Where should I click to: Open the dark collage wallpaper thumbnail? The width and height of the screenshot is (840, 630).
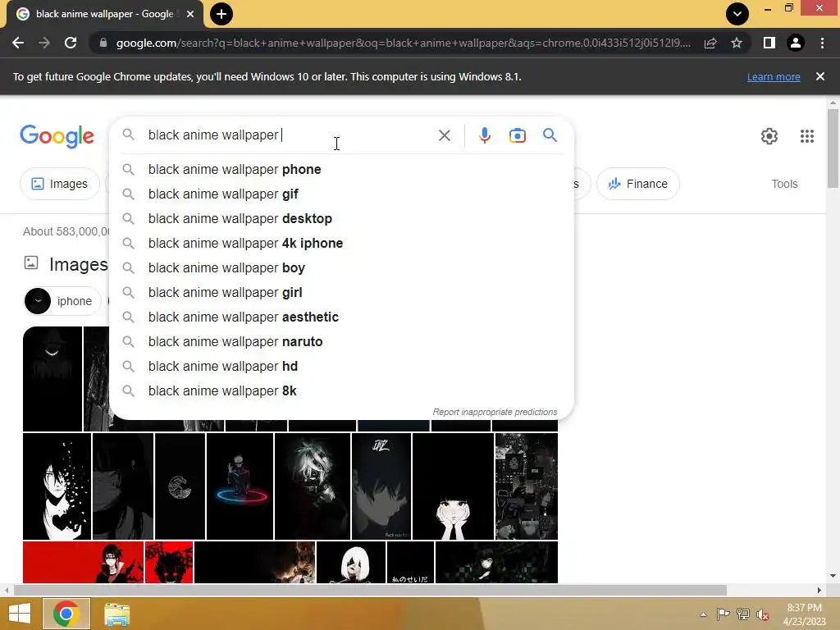[x=527, y=486]
